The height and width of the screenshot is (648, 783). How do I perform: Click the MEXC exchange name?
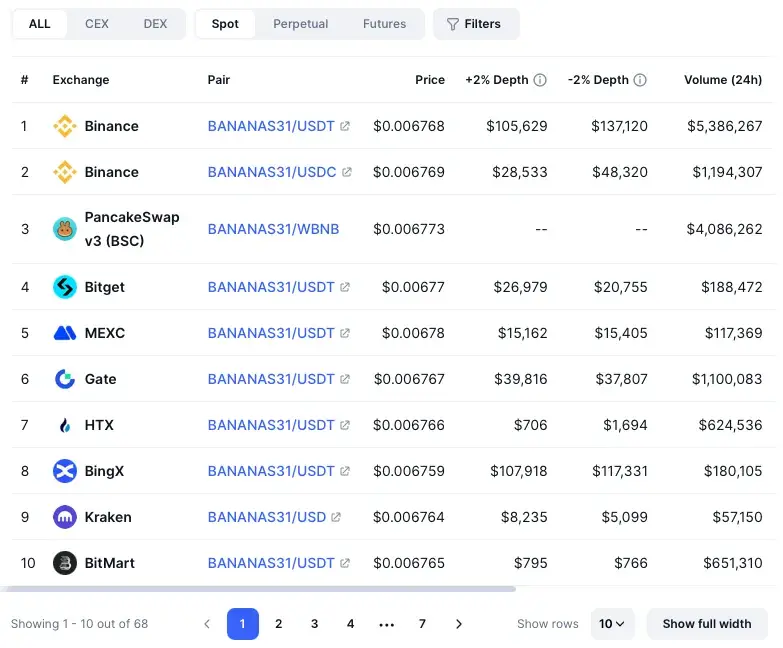tap(105, 333)
